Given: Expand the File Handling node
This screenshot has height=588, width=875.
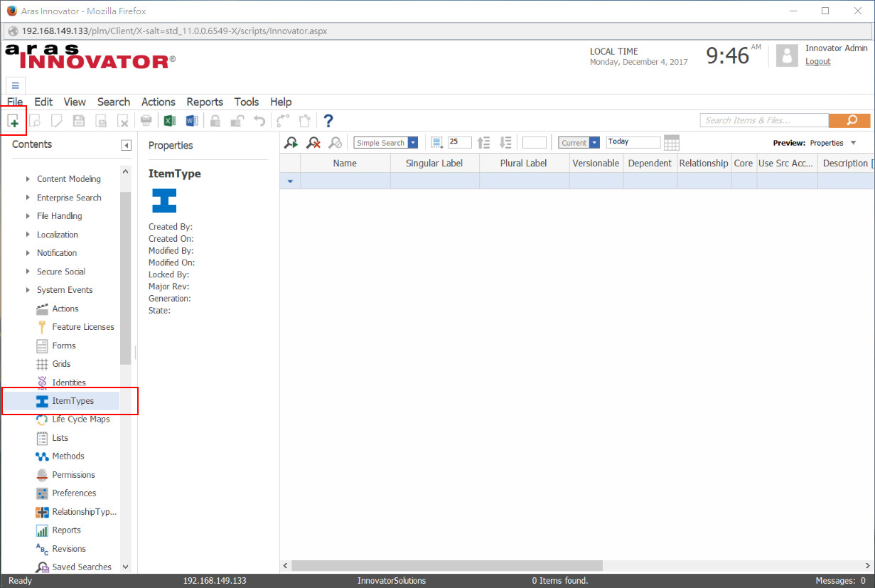Looking at the screenshot, I should coord(28,216).
